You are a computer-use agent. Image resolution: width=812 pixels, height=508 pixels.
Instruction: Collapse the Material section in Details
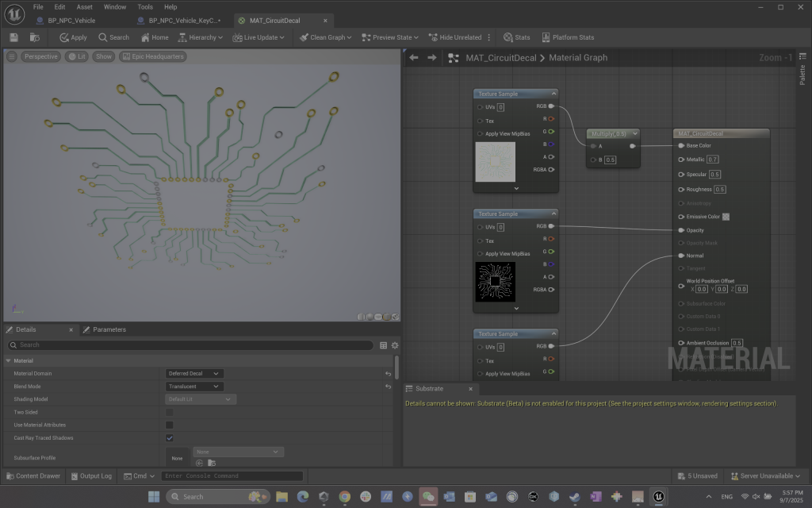tap(8, 360)
